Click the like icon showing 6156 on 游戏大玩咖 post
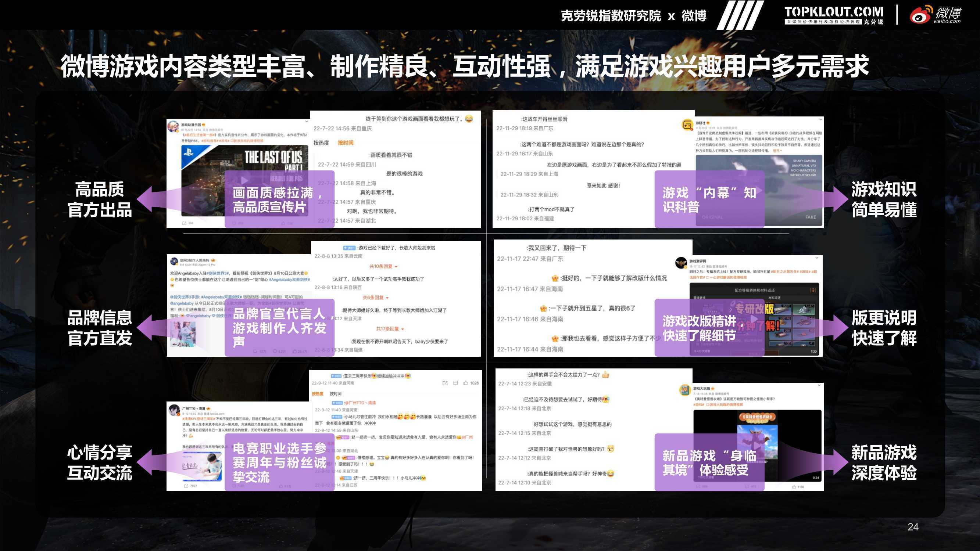 click(794, 486)
